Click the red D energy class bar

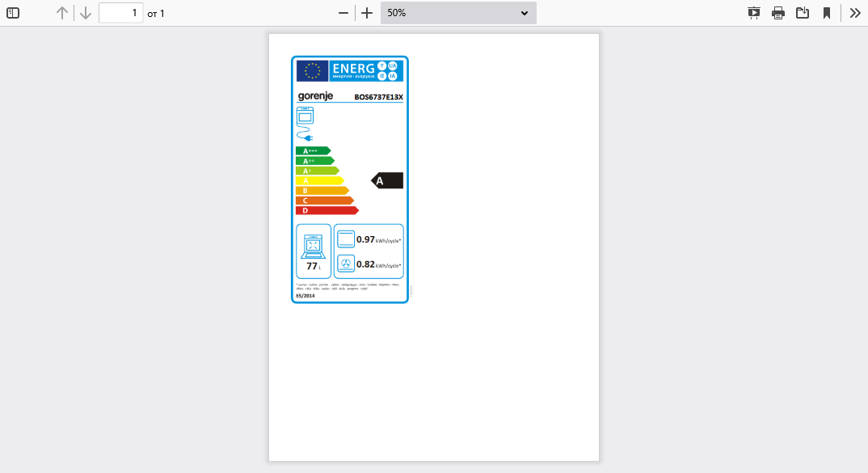point(327,210)
